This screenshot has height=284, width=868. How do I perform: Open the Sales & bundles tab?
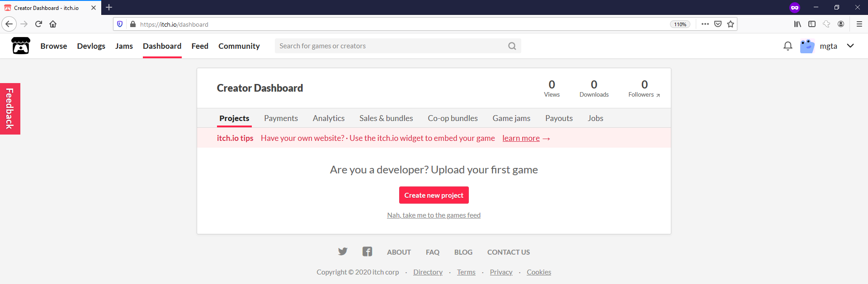pyautogui.click(x=386, y=118)
